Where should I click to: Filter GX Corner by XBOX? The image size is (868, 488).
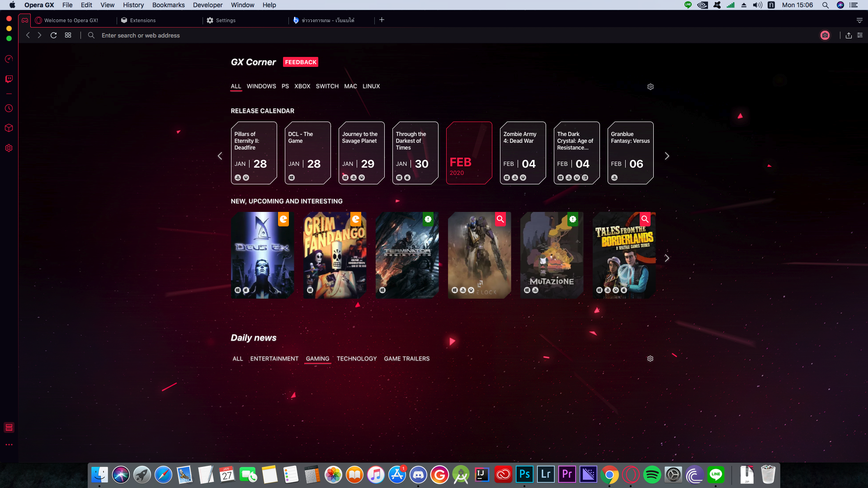(x=302, y=86)
